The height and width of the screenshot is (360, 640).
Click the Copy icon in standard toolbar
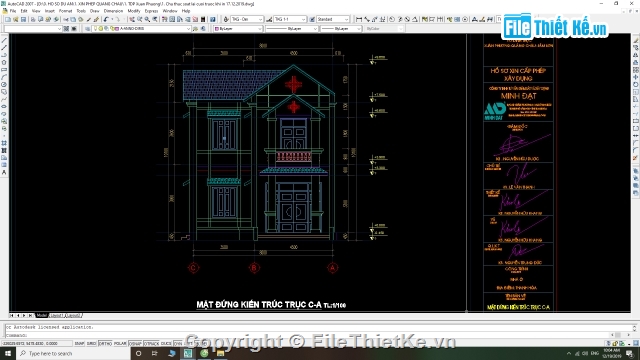coord(73,19)
